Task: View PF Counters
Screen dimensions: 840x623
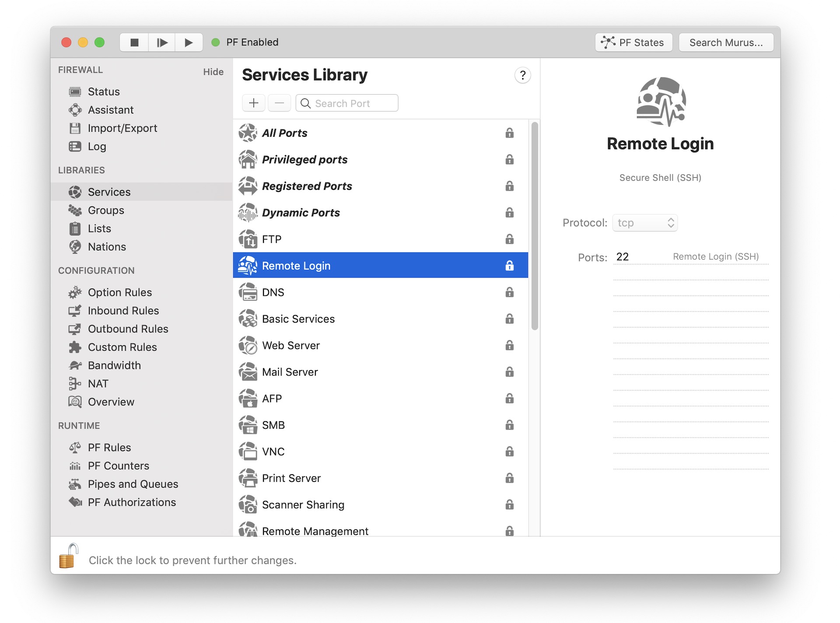Action: coord(118,466)
